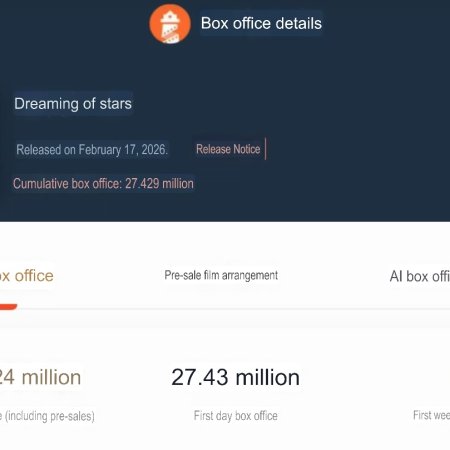Click the 27.43 million figure

coord(235,377)
